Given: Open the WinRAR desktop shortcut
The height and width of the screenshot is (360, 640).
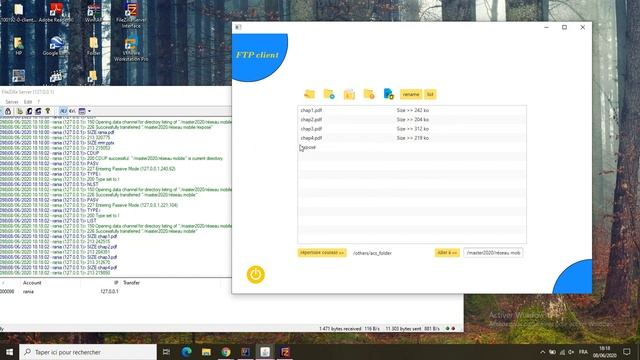Looking at the screenshot, I should [x=93, y=12].
